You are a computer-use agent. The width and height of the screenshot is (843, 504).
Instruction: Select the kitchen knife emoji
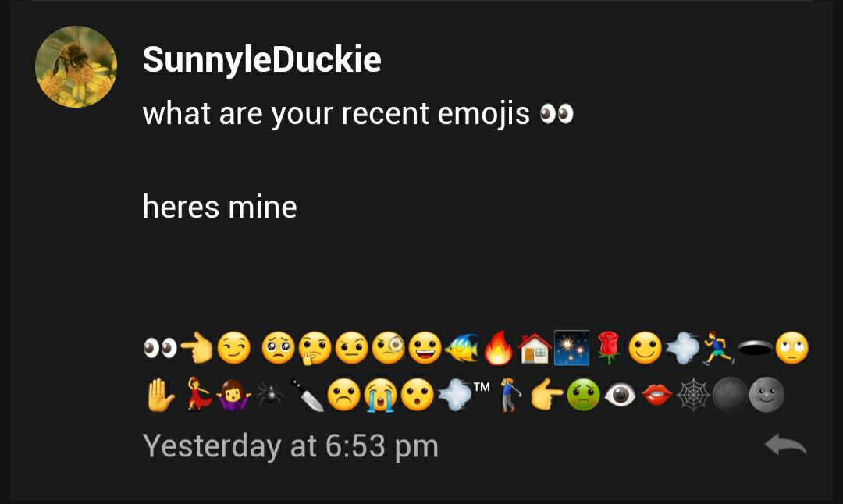(307, 396)
